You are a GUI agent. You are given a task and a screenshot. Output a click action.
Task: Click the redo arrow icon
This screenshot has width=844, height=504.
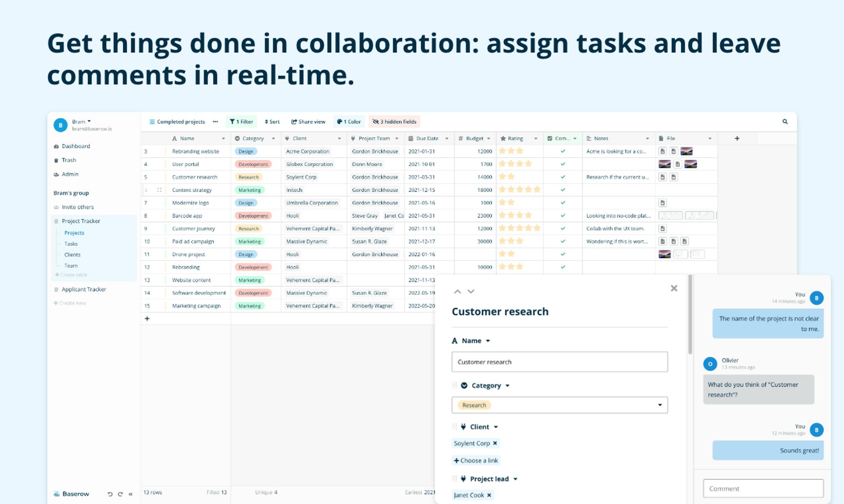[x=120, y=494]
